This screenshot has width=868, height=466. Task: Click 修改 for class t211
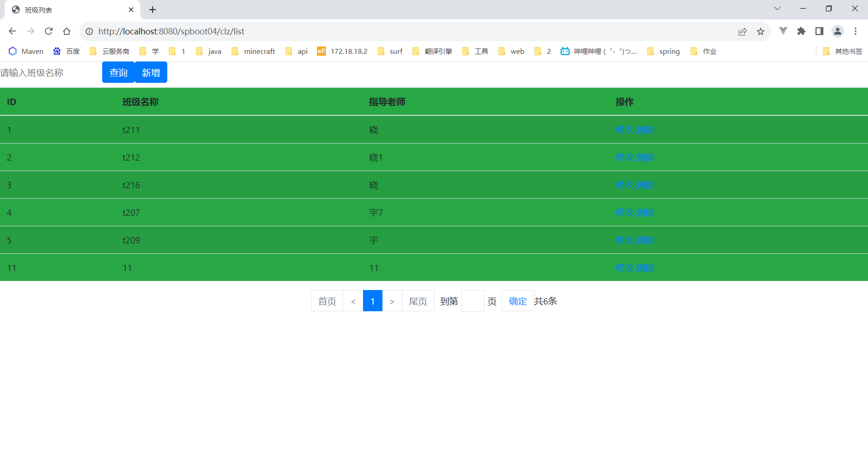624,130
